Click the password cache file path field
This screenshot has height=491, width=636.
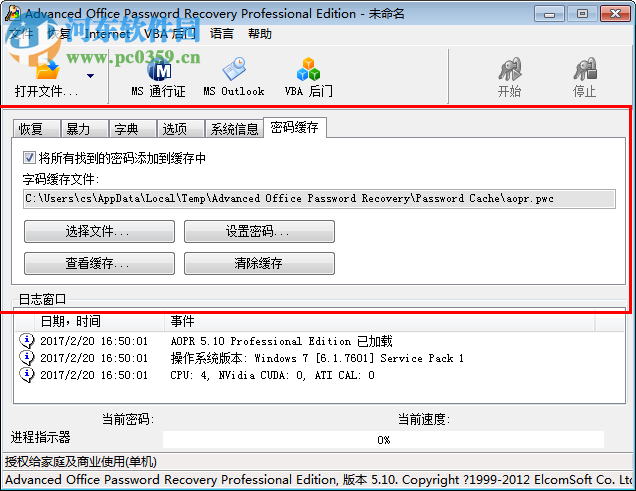(319, 199)
